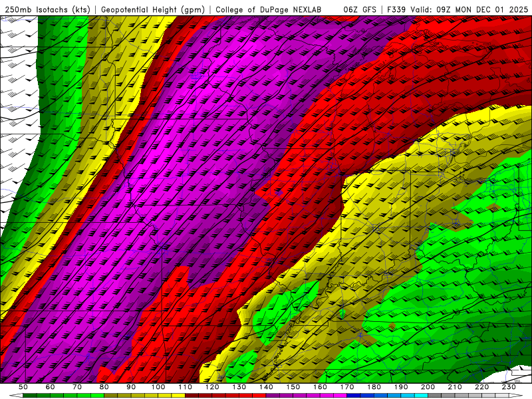532x399 pixels.
Task: Pick the cyan swatch in the color bar
Action: coord(421,395)
